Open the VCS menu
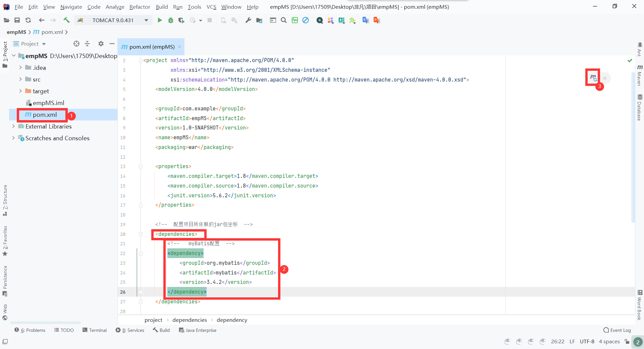The image size is (644, 349). tap(211, 7)
